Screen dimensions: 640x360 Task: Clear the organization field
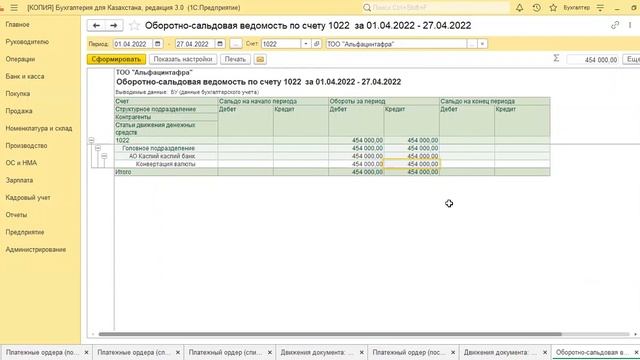click(482, 44)
